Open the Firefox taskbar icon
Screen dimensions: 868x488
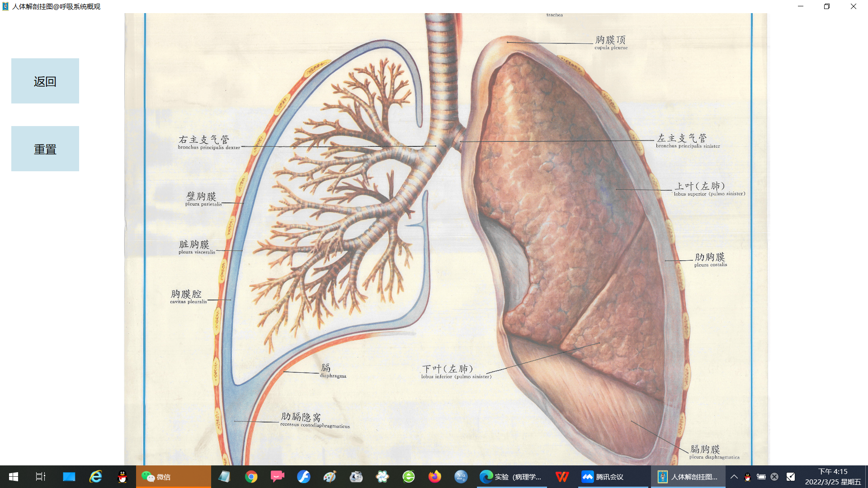[x=434, y=477]
